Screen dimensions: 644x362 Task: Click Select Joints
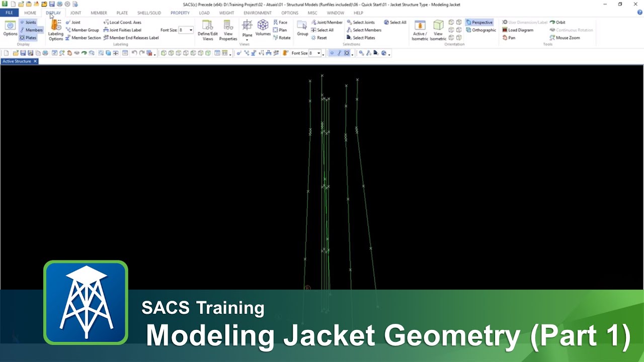[x=361, y=22]
